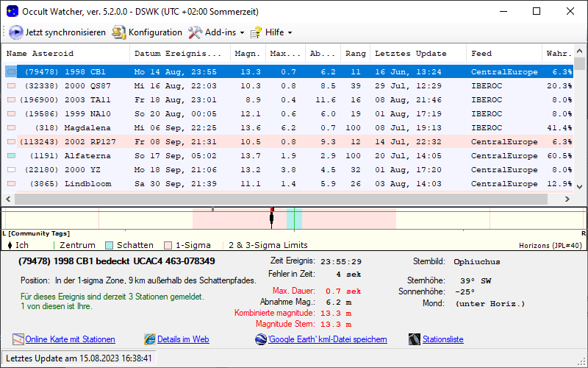Screen dimensions: 588x368
Task: Sort by the Datum Ereignis column header
Action: pyautogui.click(x=178, y=54)
